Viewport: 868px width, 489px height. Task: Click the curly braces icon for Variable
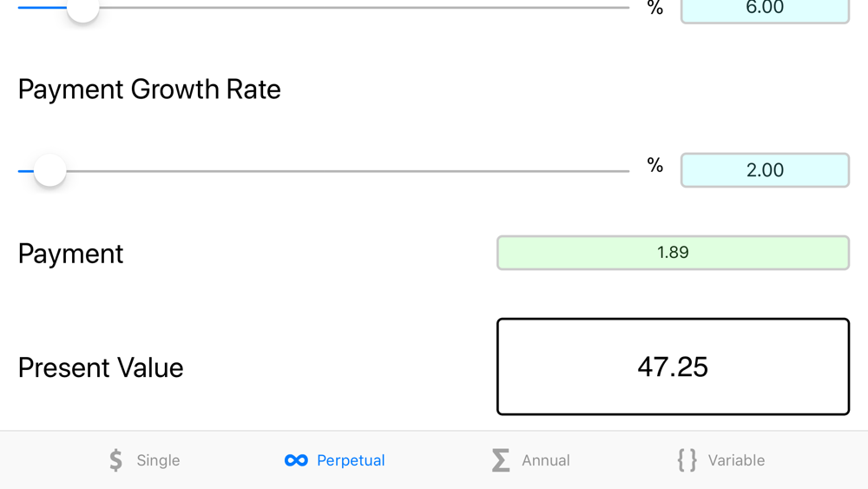point(687,460)
